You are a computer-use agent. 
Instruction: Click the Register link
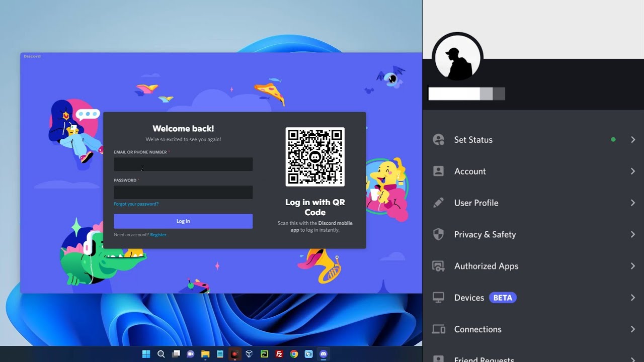pos(158,235)
